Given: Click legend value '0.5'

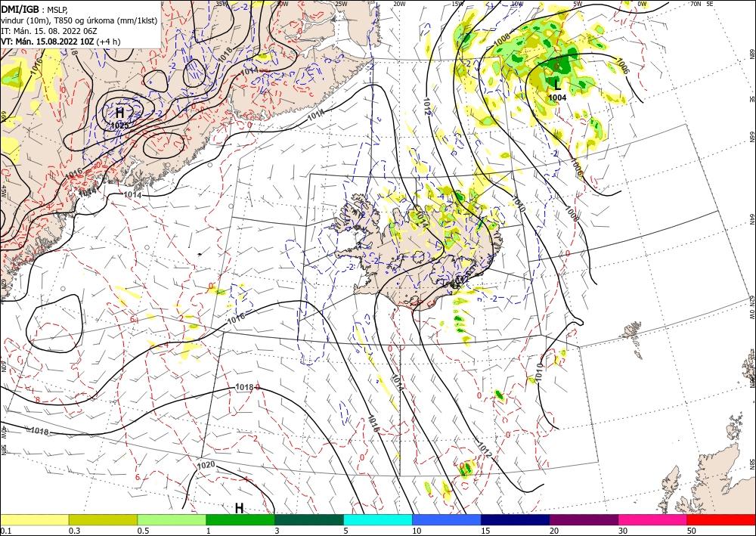Looking at the screenshot, I should (143, 531).
